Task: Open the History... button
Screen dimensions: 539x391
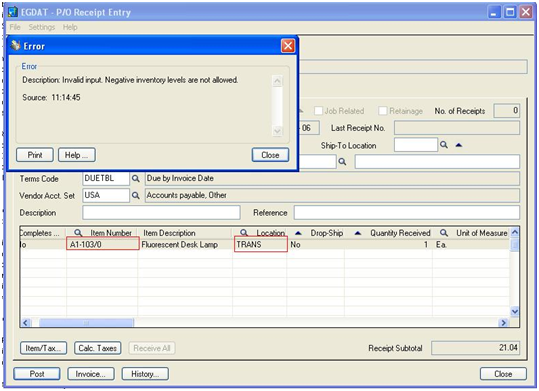Action: click(x=145, y=374)
